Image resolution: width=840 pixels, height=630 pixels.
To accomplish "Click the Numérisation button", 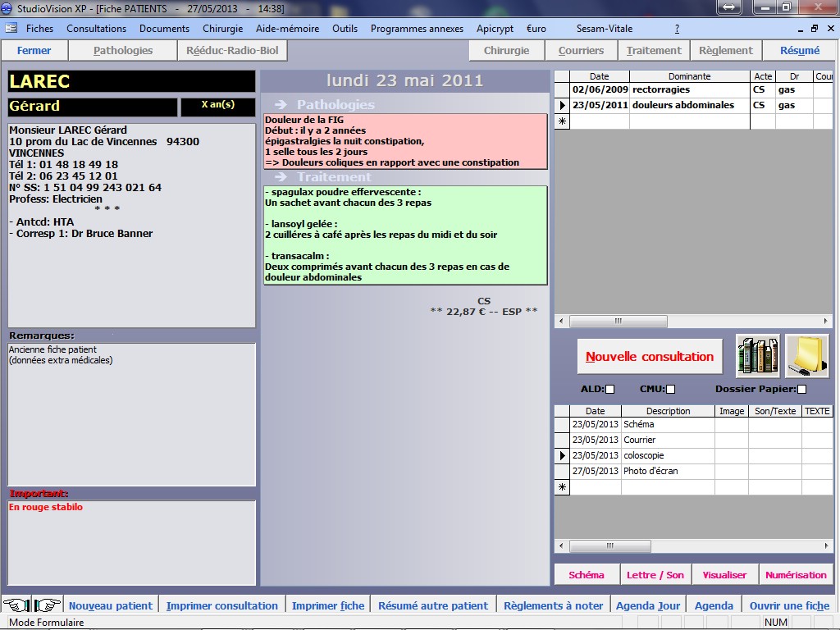I will coord(796,575).
